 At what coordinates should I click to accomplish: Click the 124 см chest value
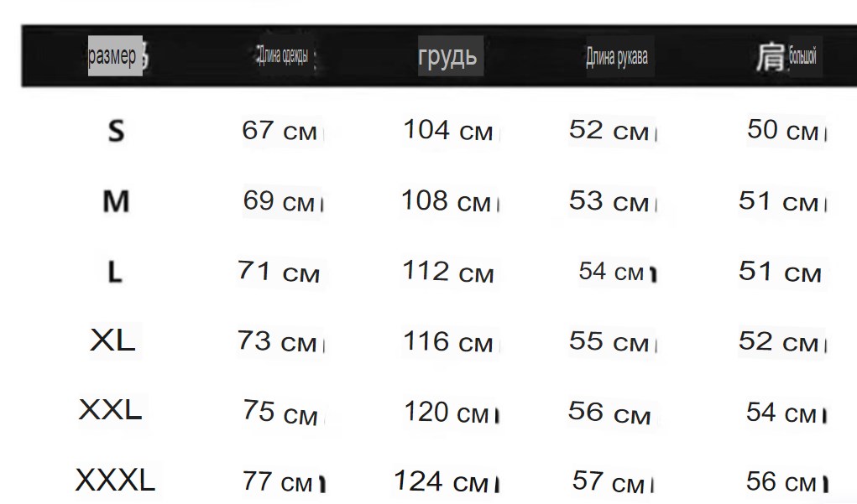click(x=441, y=481)
